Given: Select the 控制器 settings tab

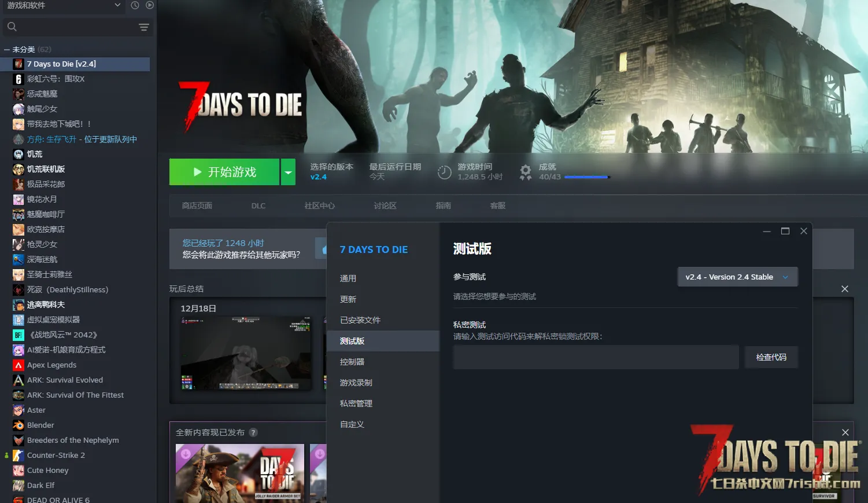Looking at the screenshot, I should click(x=352, y=362).
